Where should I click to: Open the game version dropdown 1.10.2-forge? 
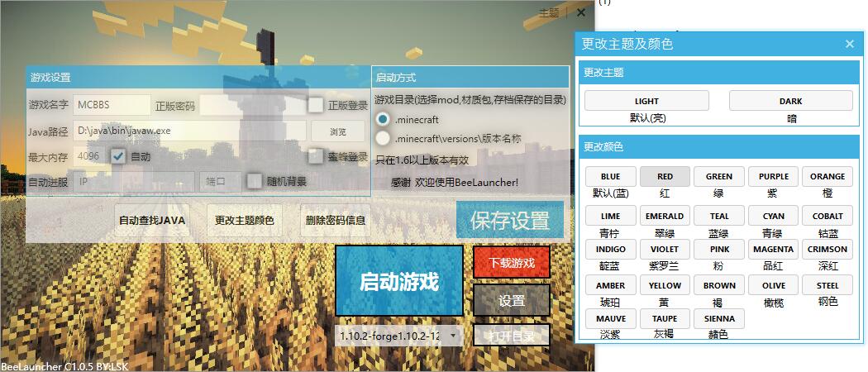tap(398, 336)
